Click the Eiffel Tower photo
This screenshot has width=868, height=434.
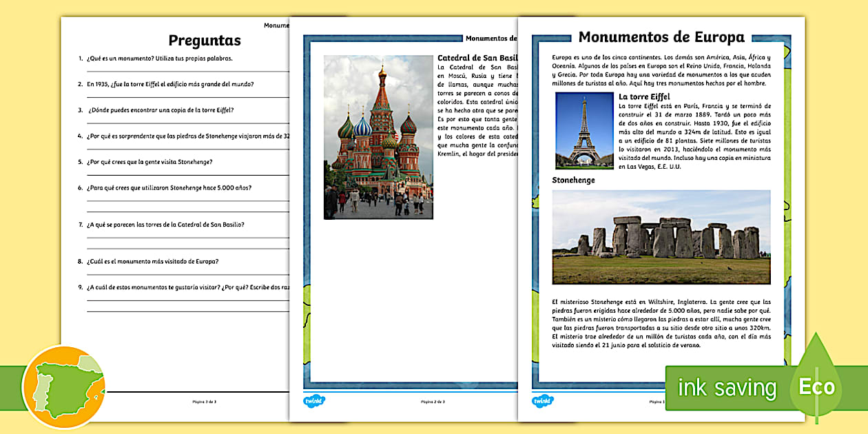pos(583,129)
